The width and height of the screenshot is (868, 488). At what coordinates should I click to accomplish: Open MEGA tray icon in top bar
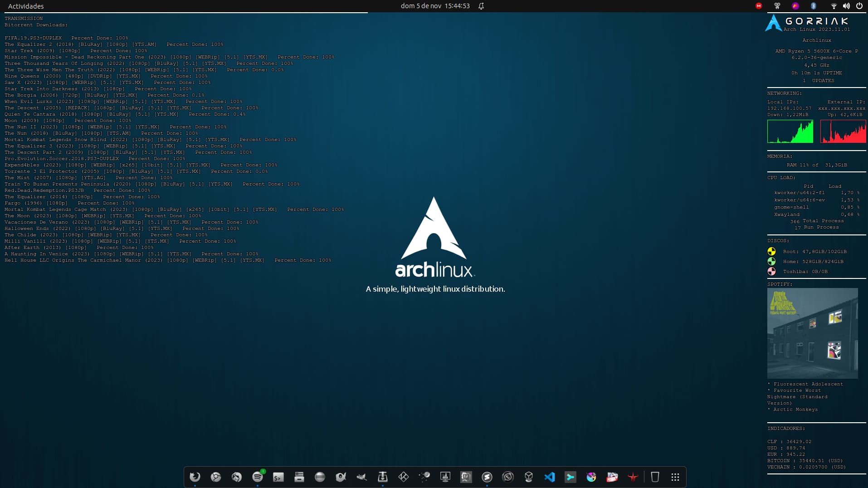[759, 6]
